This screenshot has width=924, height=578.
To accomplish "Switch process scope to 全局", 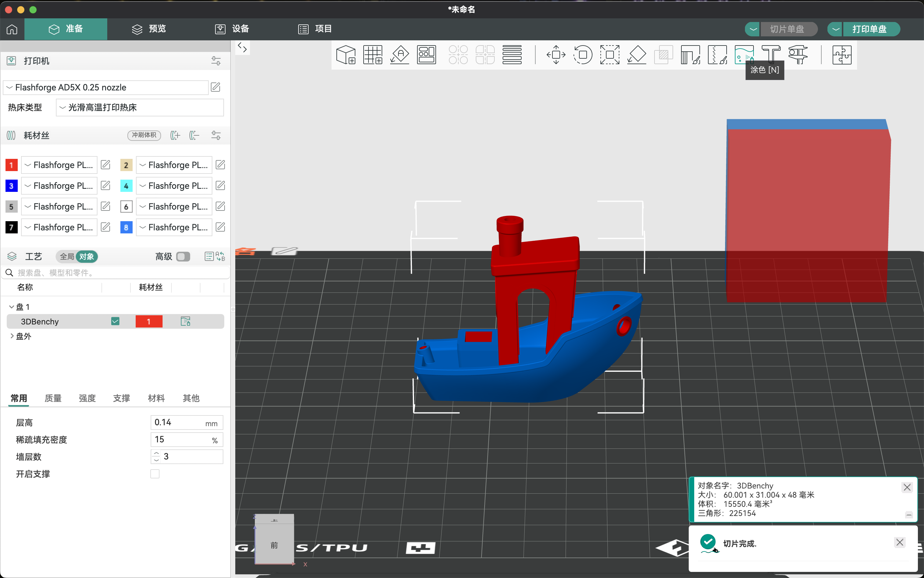I will (67, 257).
